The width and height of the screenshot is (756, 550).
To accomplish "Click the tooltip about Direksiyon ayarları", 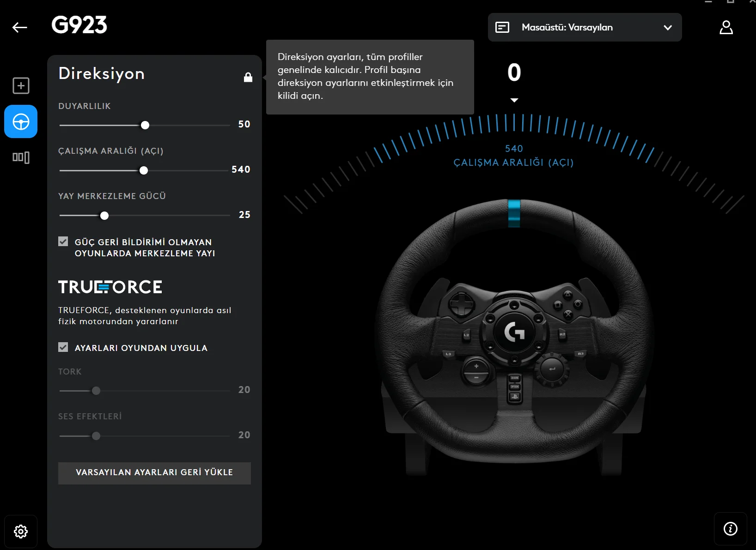I will coord(370,77).
